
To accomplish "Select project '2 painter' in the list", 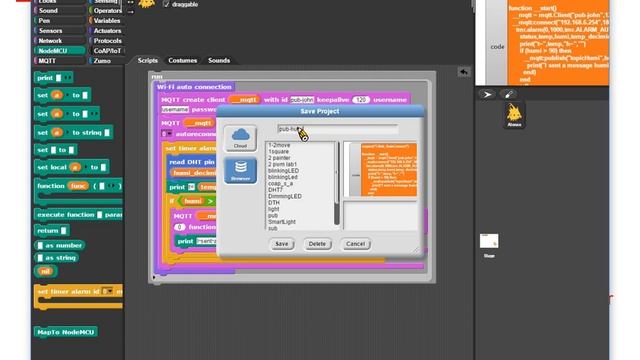I will point(279,158).
